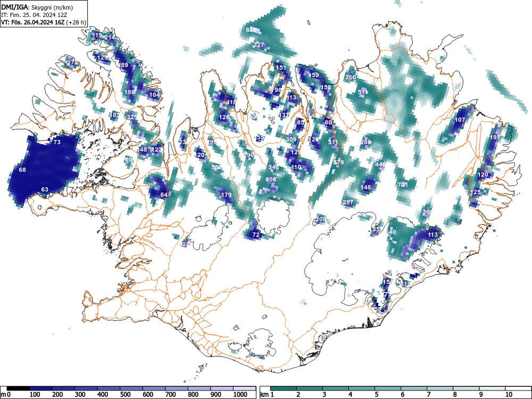Click the visibility value 197 in the east
Image resolution: width=532 pixels, height=399 pixels.
(495, 137)
